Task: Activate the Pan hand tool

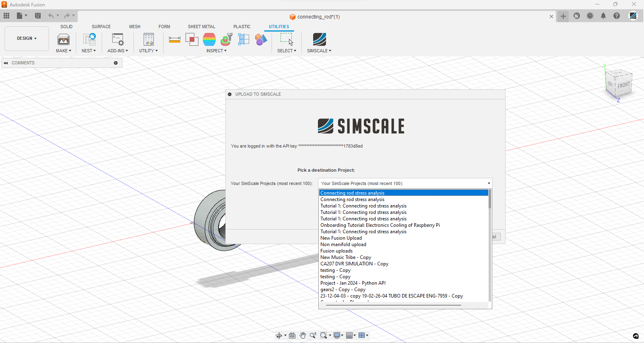Action: [x=303, y=335]
